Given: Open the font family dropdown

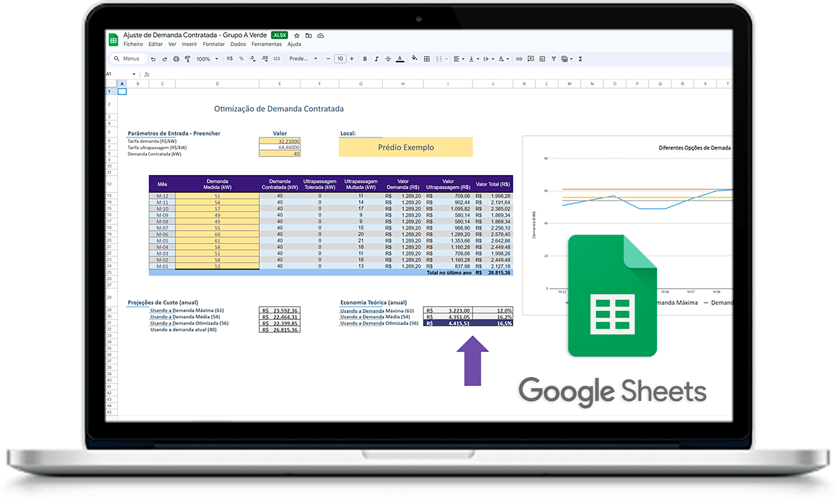Looking at the screenshot, I should pyautogui.click(x=303, y=59).
